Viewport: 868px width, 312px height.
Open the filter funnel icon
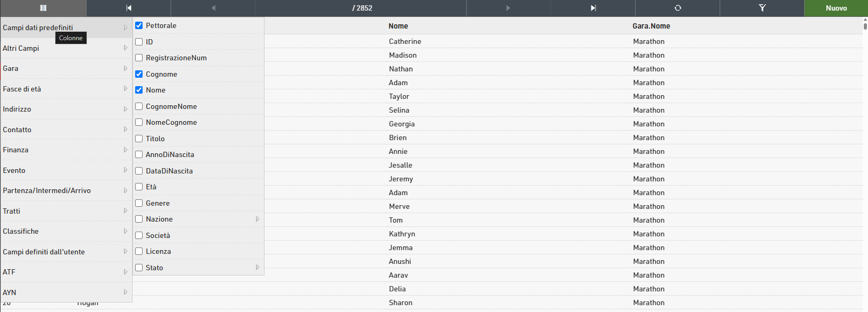pyautogui.click(x=762, y=8)
